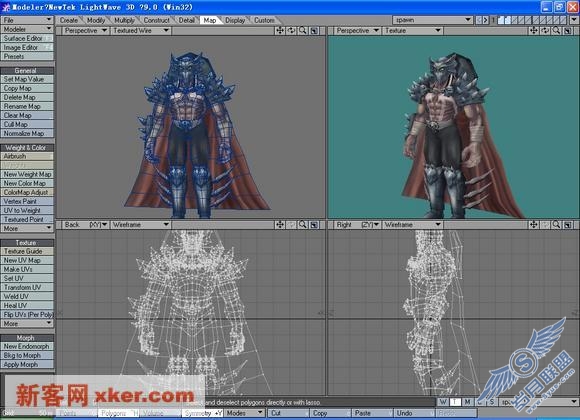Click the pan icon in the Textured Wire viewport
580x420 pixels.
coord(280,31)
